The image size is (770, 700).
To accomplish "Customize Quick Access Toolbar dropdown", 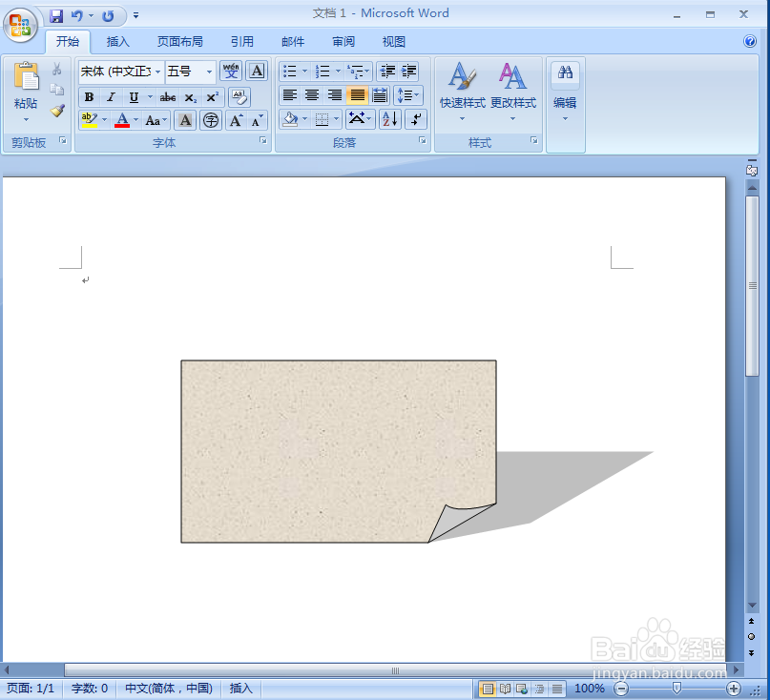I will (x=136, y=16).
